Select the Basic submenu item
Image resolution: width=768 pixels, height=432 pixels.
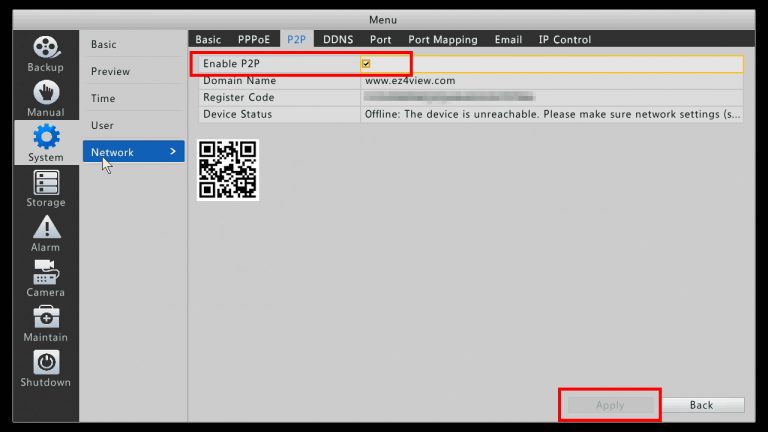click(103, 45)
